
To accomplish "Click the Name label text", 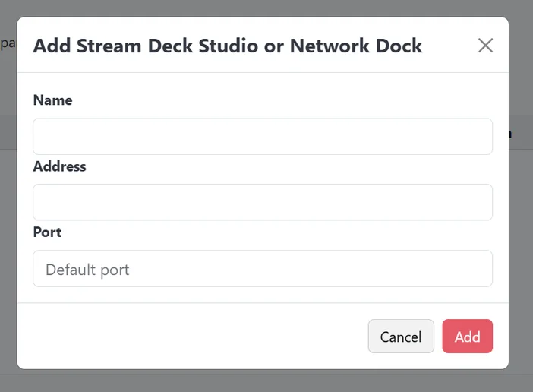I will [x=53, y=100].
